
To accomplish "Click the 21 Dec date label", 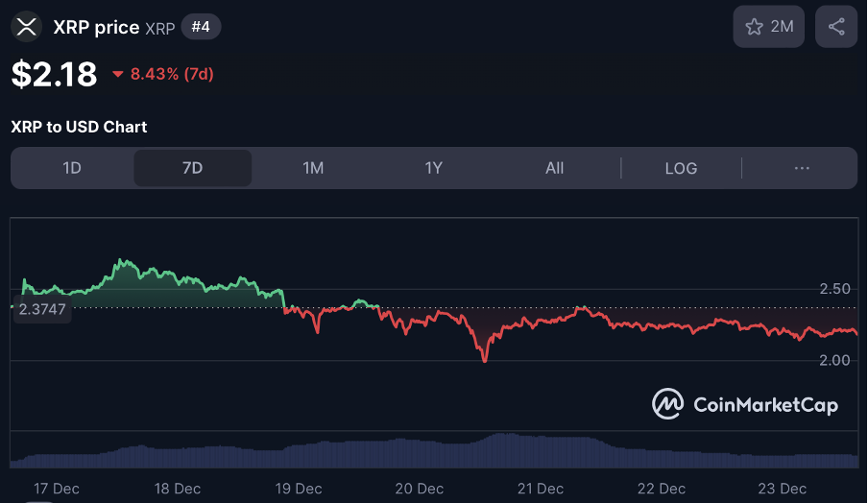I will (x=541, y=488).
